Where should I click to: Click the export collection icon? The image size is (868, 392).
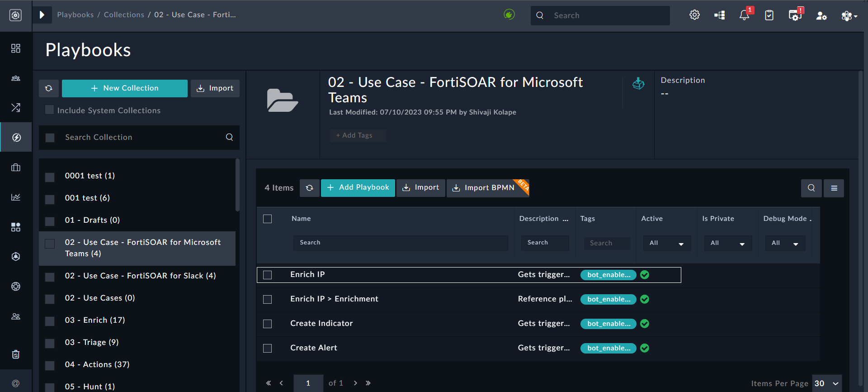[x=638, y=84]
